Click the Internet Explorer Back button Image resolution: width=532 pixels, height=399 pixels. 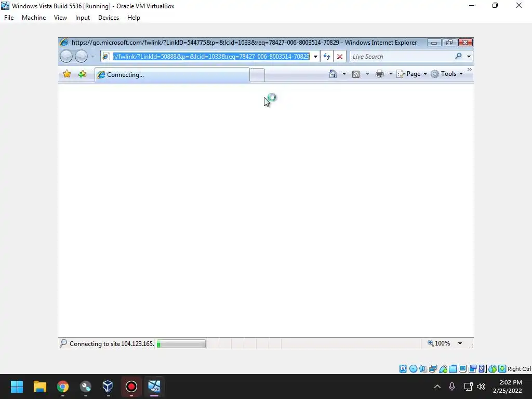pyautogui.click(x=66, y=56)
